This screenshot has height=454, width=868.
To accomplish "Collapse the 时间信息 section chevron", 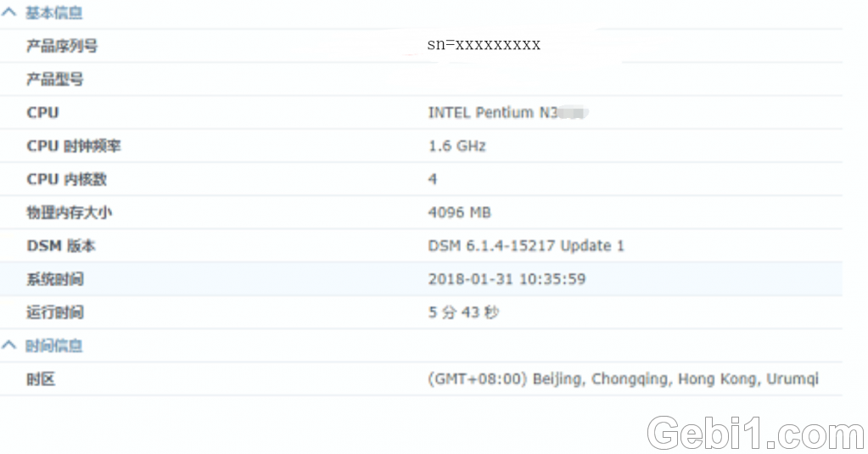I will coord(9,345).
